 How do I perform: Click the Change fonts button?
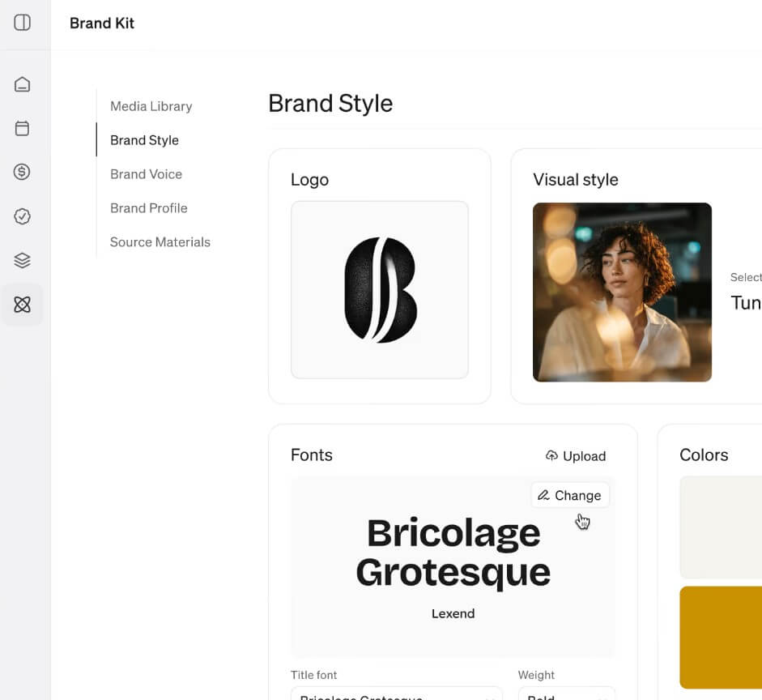click(570, 495)
